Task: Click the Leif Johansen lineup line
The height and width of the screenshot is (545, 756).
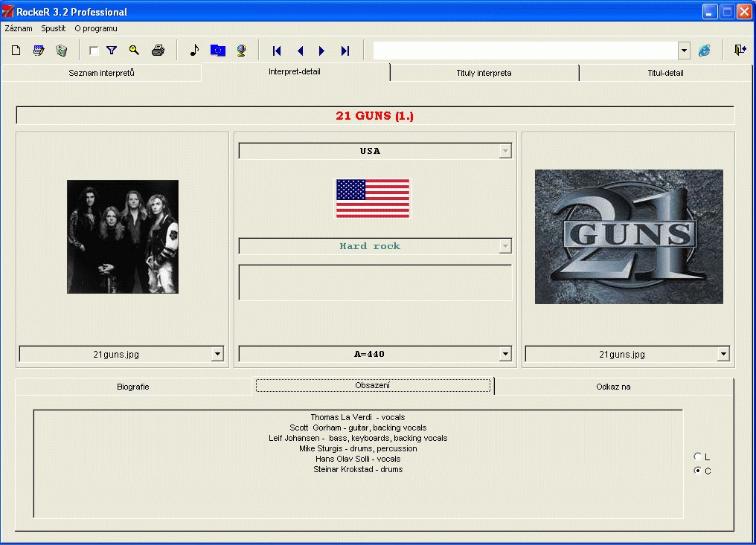Action: (x=358, y=438)
